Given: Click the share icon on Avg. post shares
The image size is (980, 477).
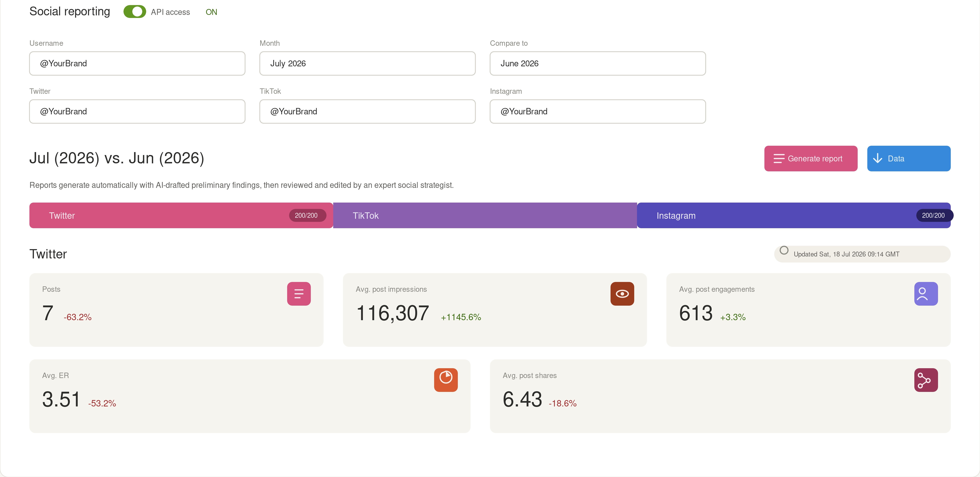Looking at the screenshot, I should point(926,380).
